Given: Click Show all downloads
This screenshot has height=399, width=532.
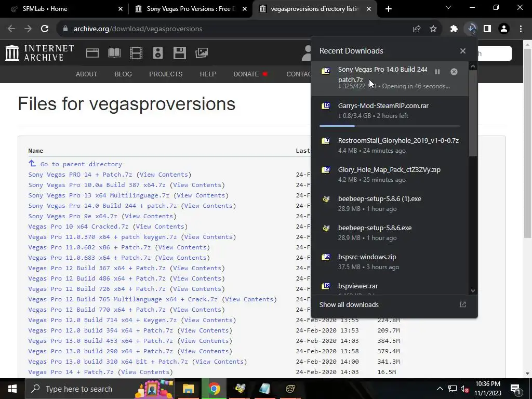Looking at the screenshot, I should point(349,304).
